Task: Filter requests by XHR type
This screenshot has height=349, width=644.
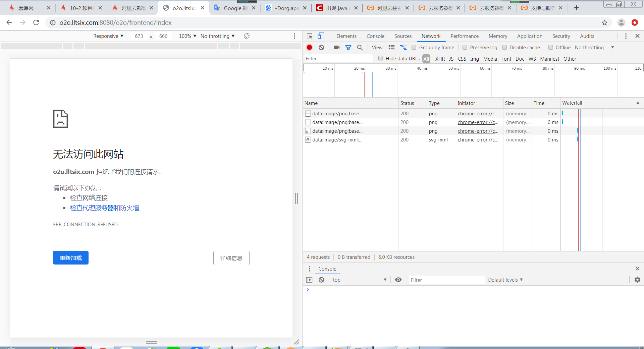Action: (440, 59)
